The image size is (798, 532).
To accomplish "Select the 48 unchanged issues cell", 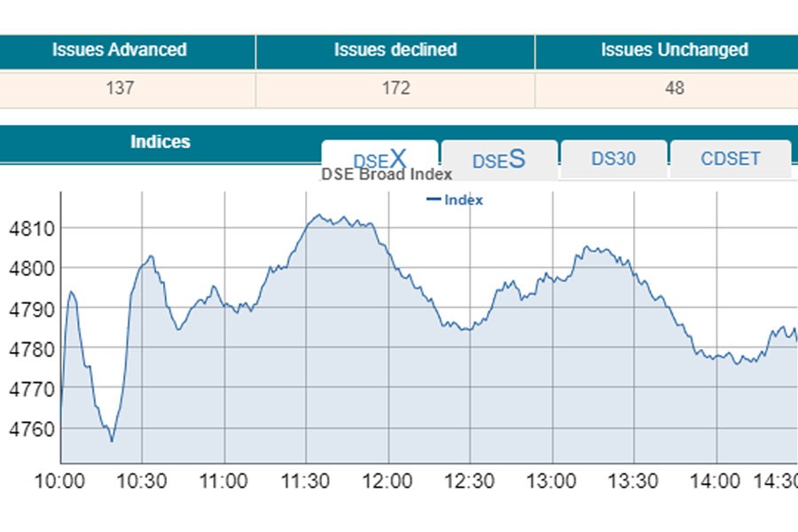I will (x=674, y=89).
